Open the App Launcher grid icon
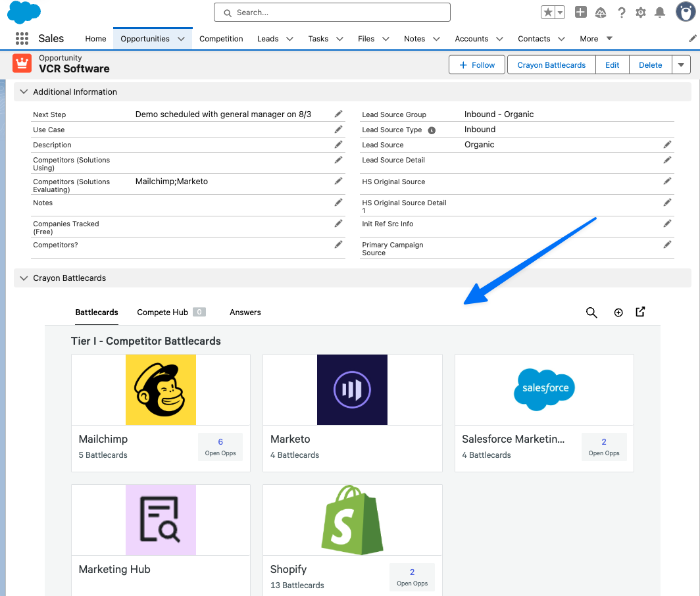The height and width of the screenshot is (596, 700). coord(22,39)
